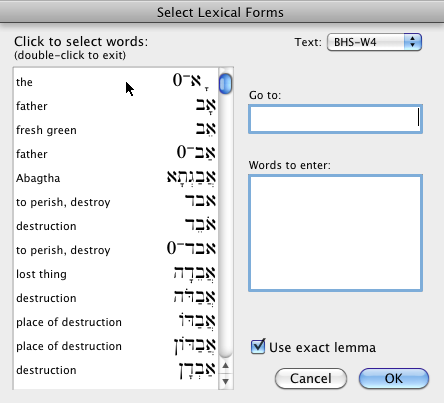Select the first 'place of destruction' entry
The height and width of the screenshot is (403, 444).
116,322
